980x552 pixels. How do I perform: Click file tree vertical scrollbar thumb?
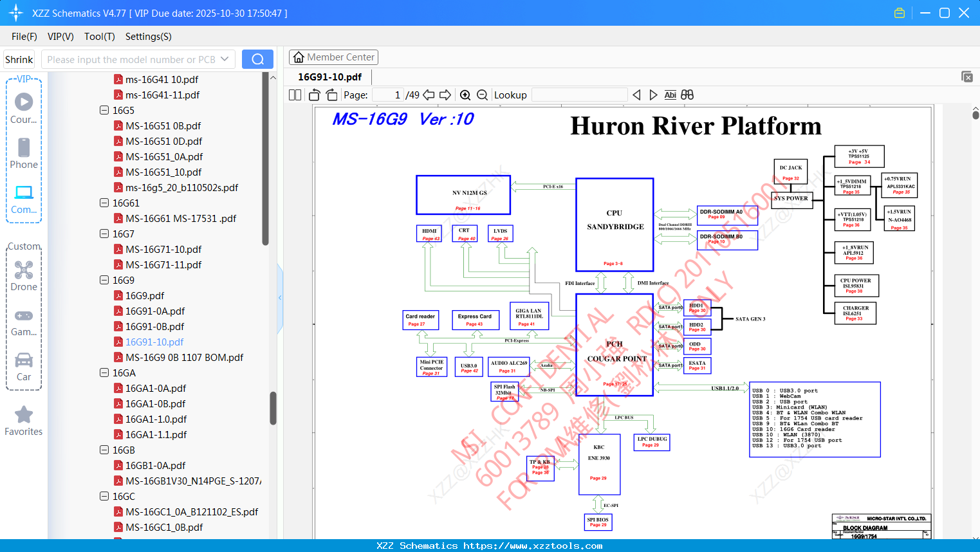click(265, 160)
